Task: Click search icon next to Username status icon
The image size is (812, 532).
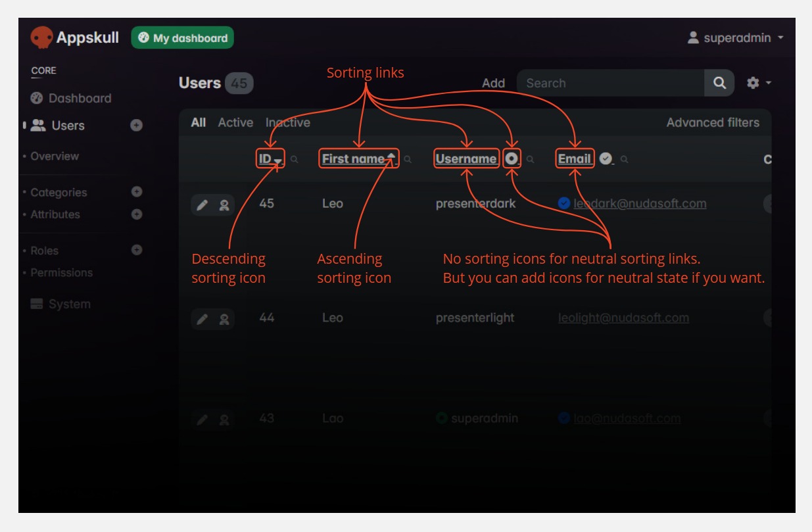Action: coord(530,159)
